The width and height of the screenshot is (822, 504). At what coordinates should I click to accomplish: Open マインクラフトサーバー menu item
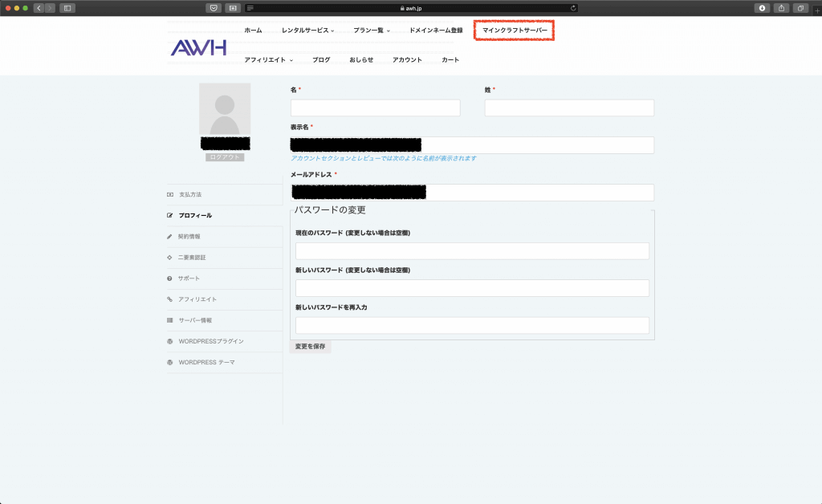tap(515, 30)
